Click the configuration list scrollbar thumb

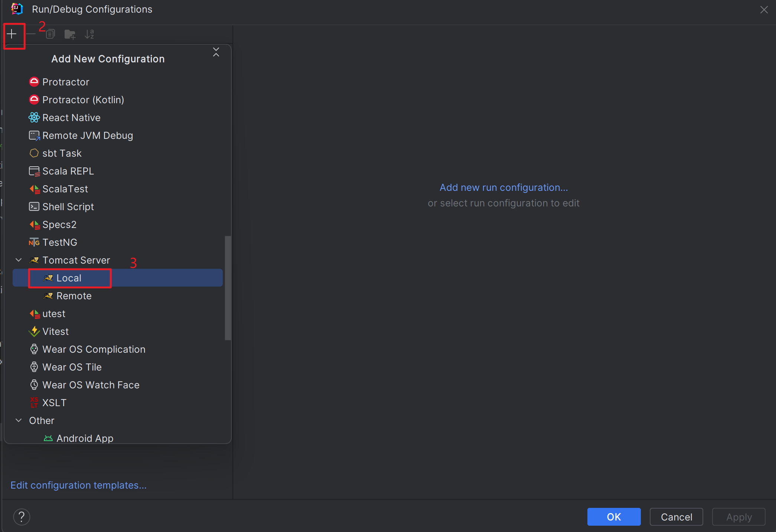coord(228,288)
